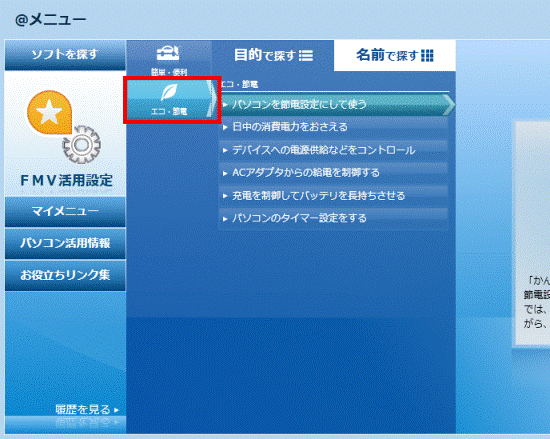550x439 pixels.
Task: Click the gear icon under the star
Action: pos(81,144)
